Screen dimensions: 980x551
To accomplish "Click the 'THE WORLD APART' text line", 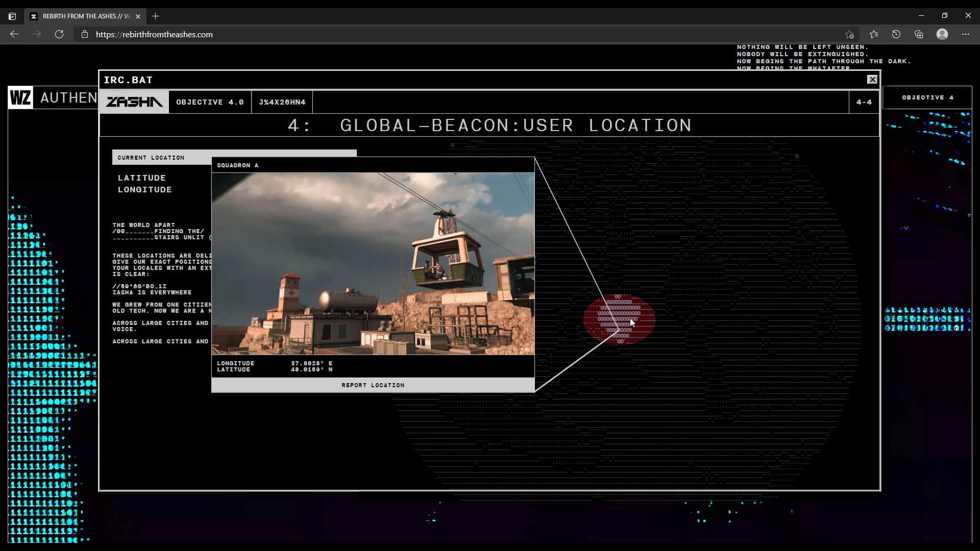I will 143,225.
